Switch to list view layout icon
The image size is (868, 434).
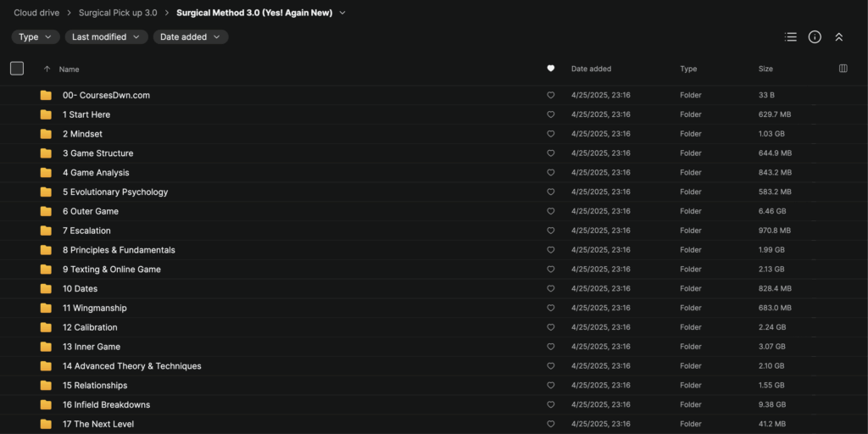tap(791, 37)
